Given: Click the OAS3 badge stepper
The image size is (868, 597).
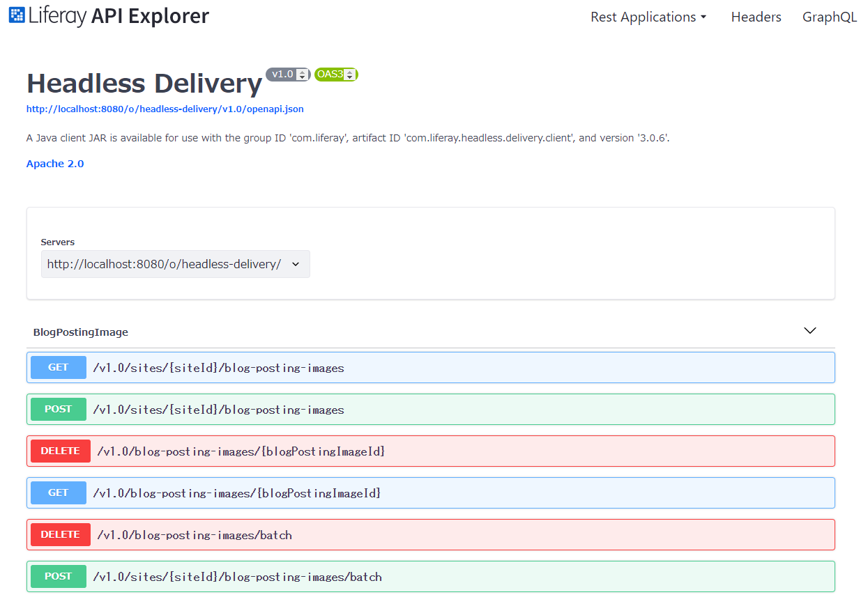Looking at the screenshot, I should tap(349, 75).
